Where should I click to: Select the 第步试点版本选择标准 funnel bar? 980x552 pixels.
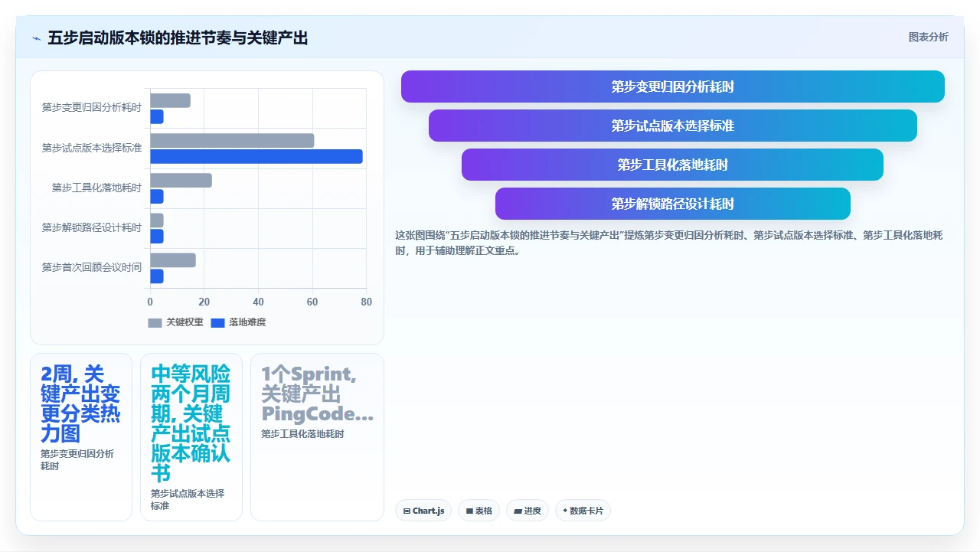(x=672, y=126)
